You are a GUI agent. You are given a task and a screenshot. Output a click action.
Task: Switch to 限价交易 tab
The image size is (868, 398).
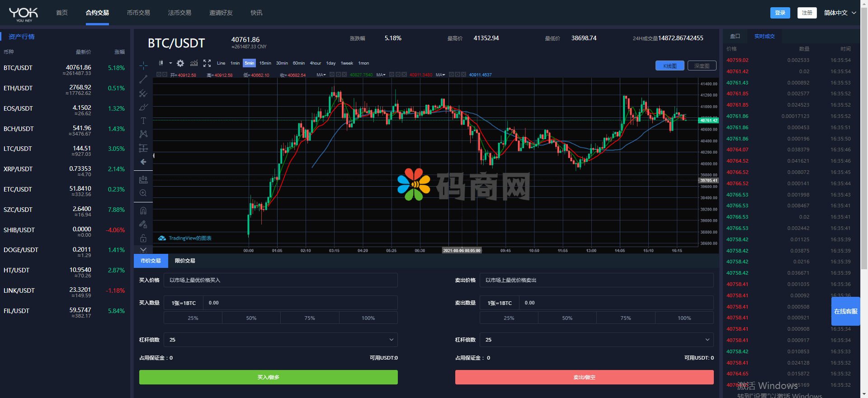click(185, 261)
